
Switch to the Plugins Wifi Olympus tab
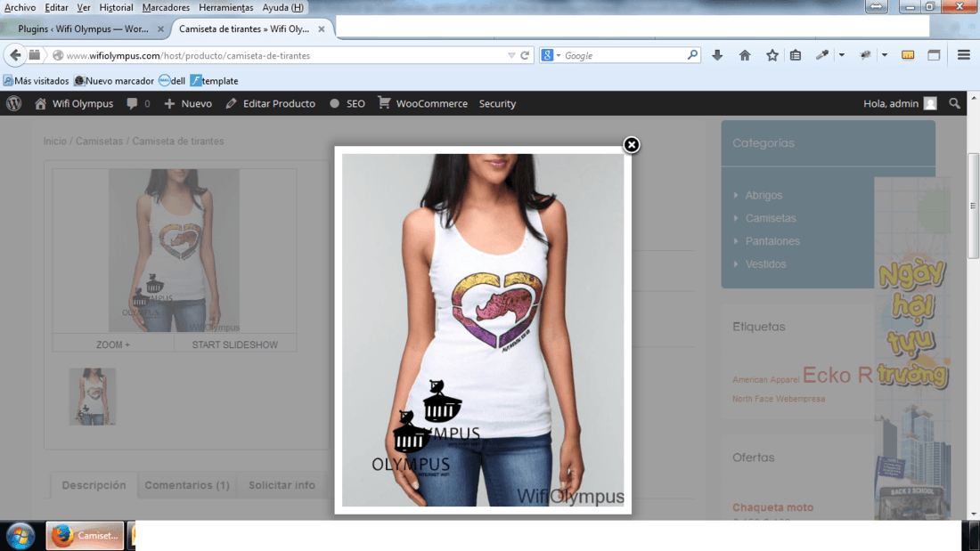(x=83, y=28)
